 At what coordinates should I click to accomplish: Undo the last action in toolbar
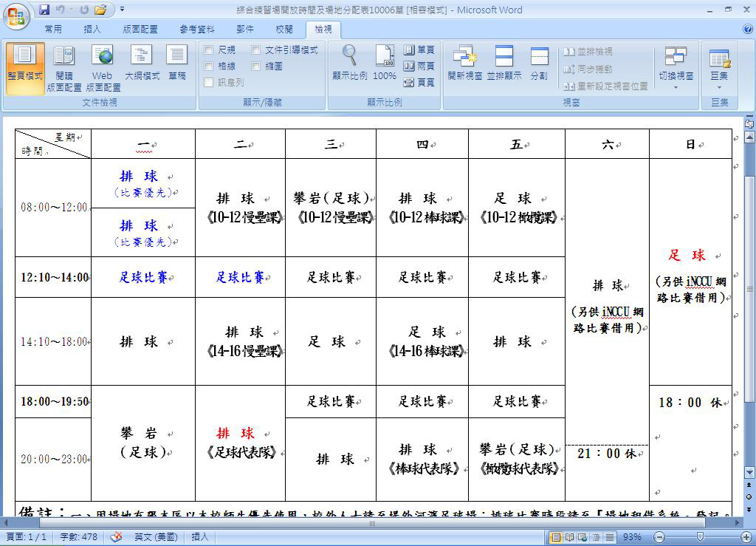61,10
